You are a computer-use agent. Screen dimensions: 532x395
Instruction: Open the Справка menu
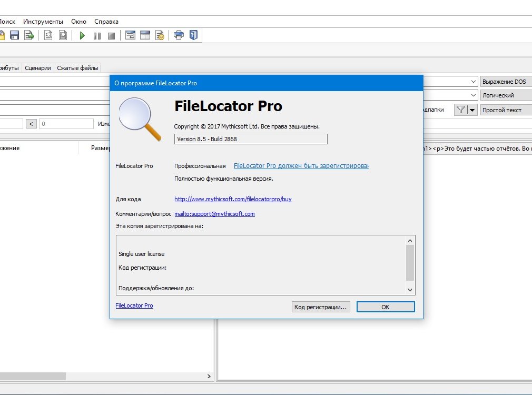click(106, 22)
